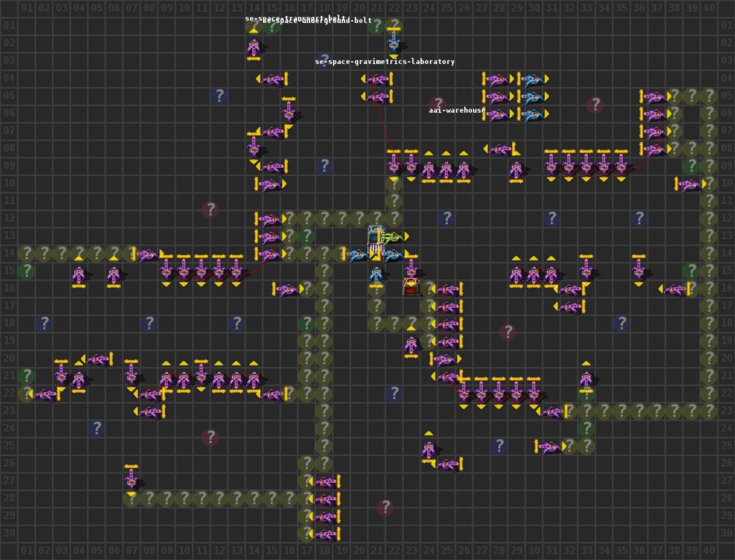Screen dimensions: 735x560
Task: Select the green inserter at column 22, row 13
Action: (x=394, y=236)
